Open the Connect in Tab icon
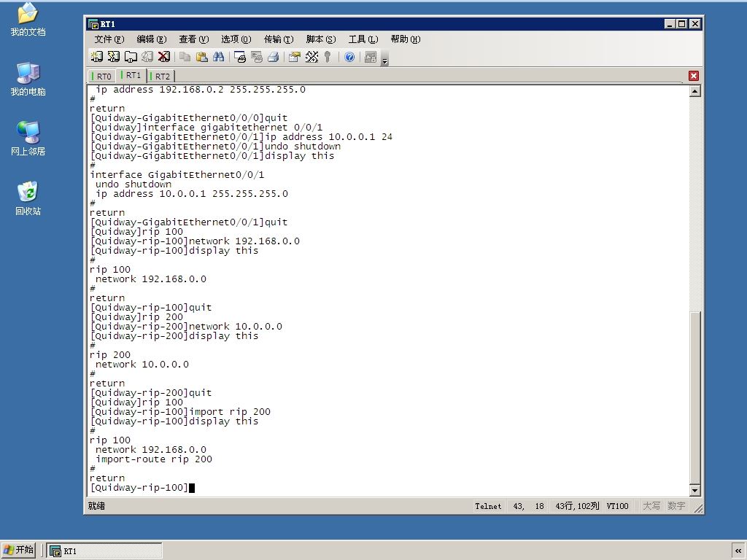This screenshot has height=560, width=747. click(x=131, y=57)
